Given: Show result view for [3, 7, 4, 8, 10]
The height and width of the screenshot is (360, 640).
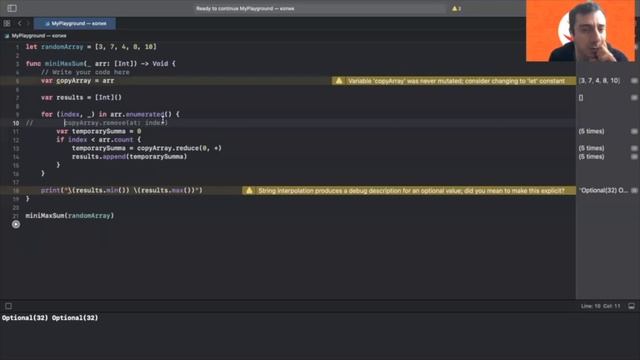Looking at the screenshot, I should coord(634,81).
